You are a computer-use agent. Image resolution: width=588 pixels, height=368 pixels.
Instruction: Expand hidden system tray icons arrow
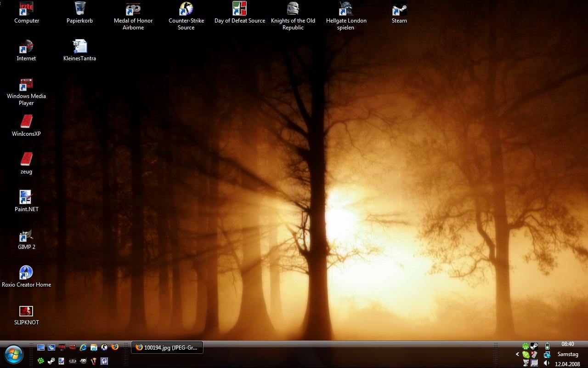[x=517, y=354]
